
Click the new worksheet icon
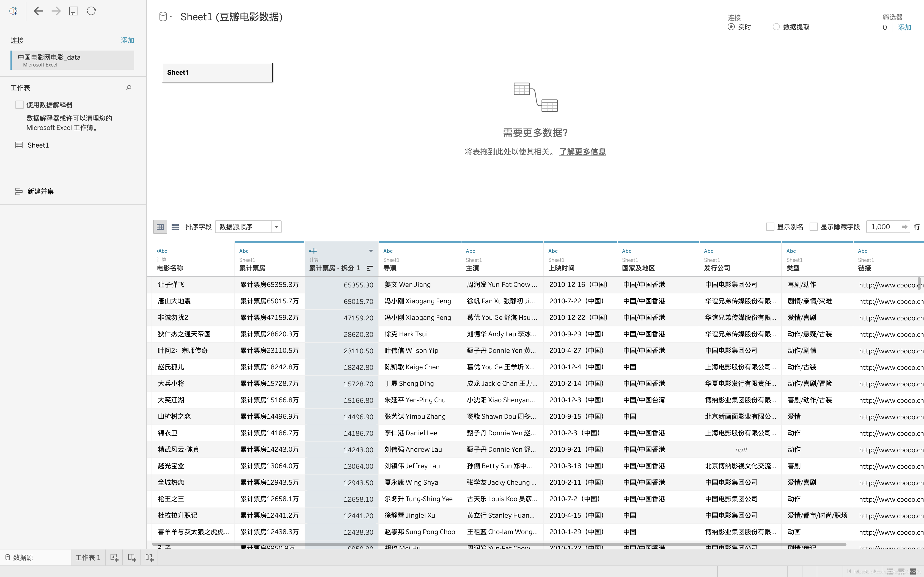point(114,557)
